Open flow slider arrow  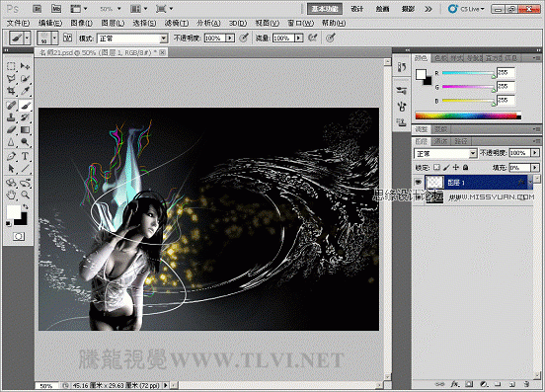click(298, 38)
